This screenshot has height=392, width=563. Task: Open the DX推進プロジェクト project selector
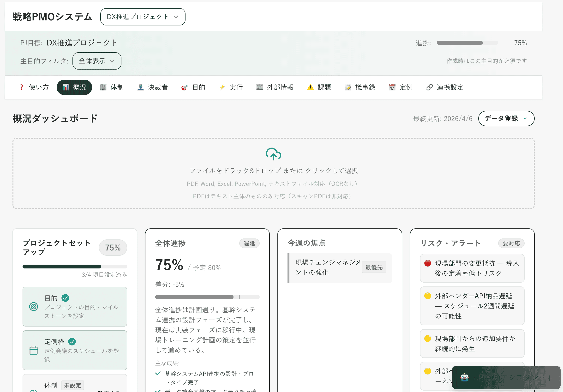tap(143, 17)
